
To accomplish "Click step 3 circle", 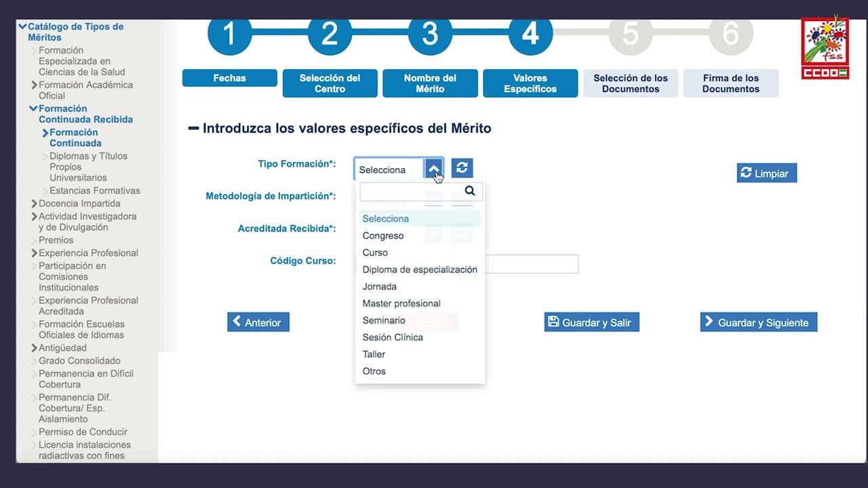I will click(x=430, y=34).
